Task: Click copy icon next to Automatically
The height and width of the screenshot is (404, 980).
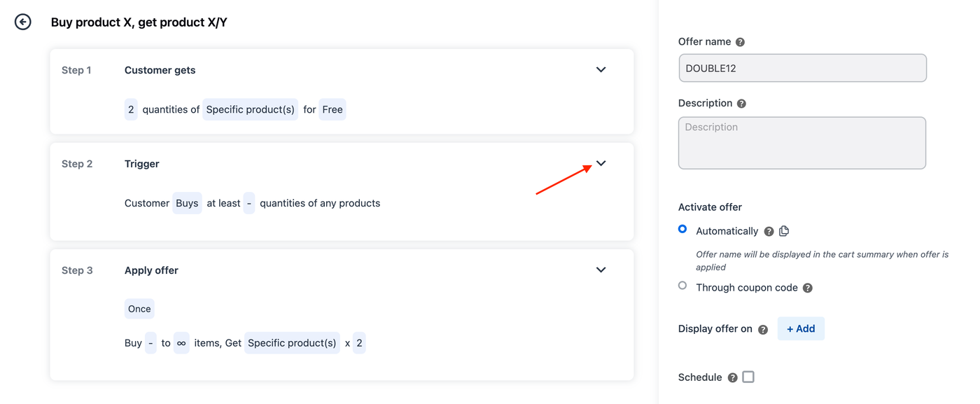Action: (x=784, y=231)
